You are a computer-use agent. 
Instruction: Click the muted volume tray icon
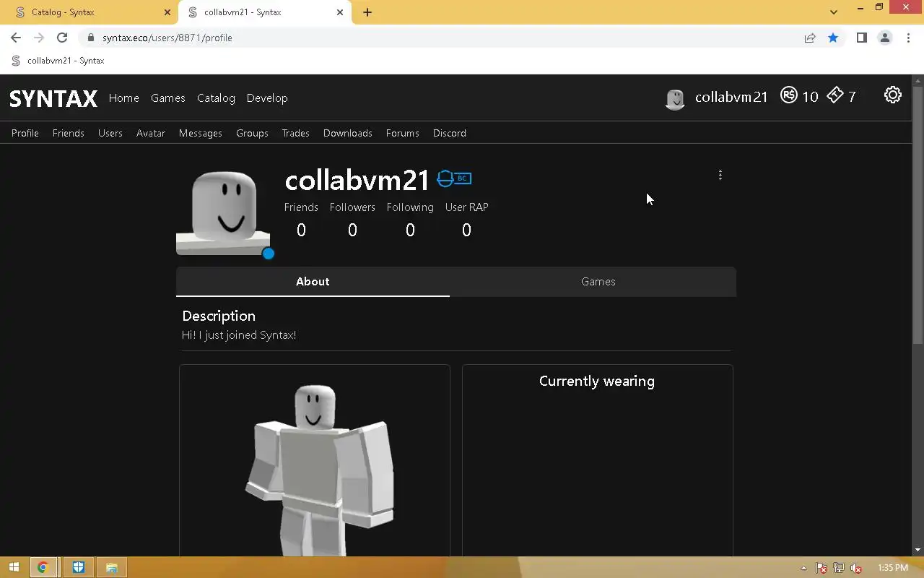coord(856,568)
